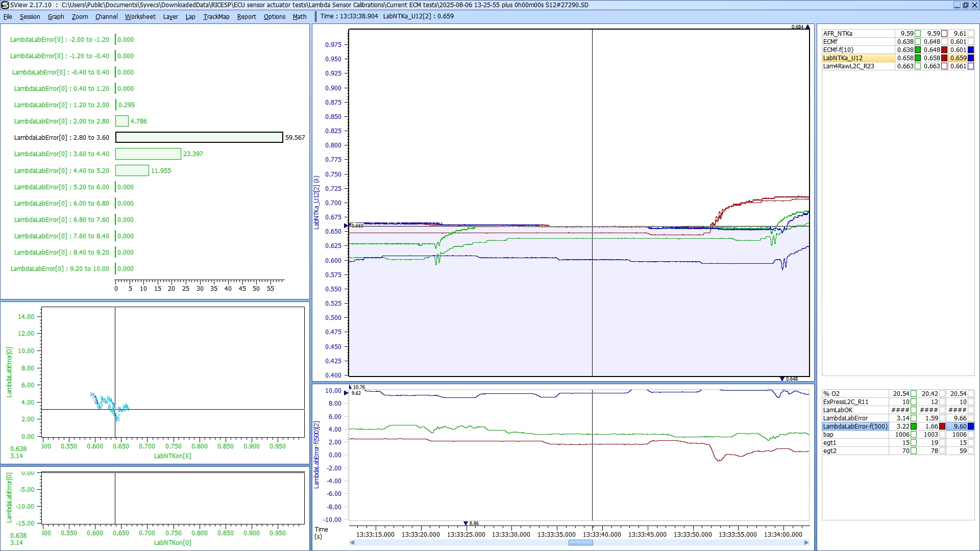Toggle green trace checkbox for egt1
Image resolution: width=980 pixels, height=551 pixels.
click(x=914, y=443)
